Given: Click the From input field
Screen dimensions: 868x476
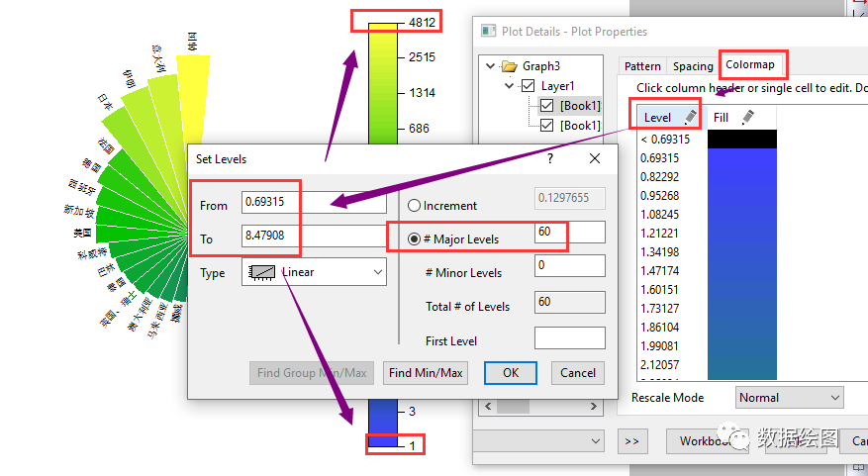Looking at the screenshot, I should (x=314, y=202).
